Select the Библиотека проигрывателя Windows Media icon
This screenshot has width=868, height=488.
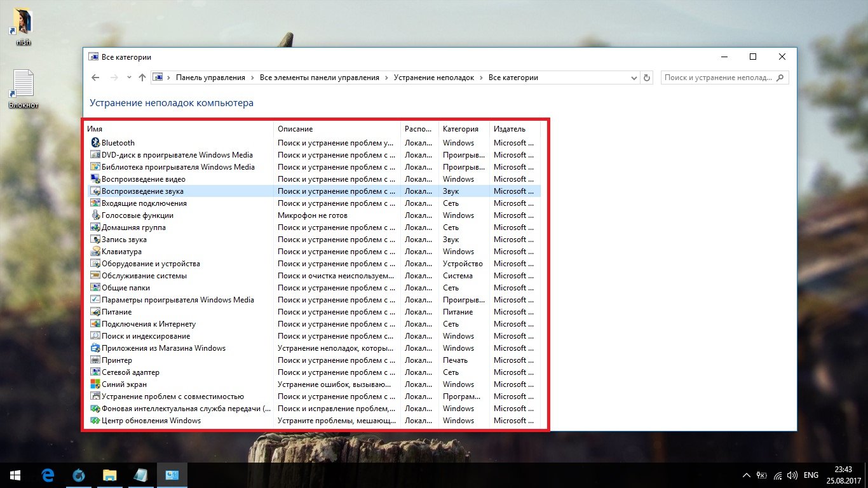tap(95, 167)
